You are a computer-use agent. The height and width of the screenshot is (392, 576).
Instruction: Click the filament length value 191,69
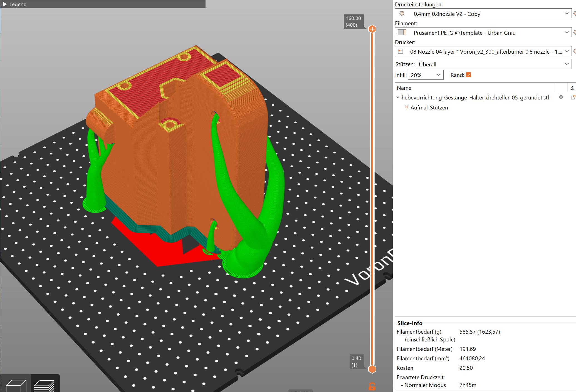pyautogui.click(x=468, y=349)
